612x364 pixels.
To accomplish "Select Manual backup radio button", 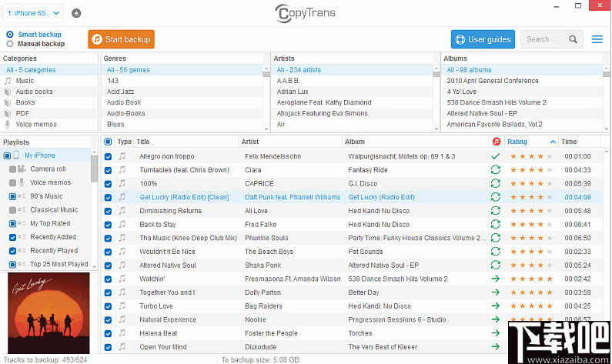I will click(x=10, y=44).
